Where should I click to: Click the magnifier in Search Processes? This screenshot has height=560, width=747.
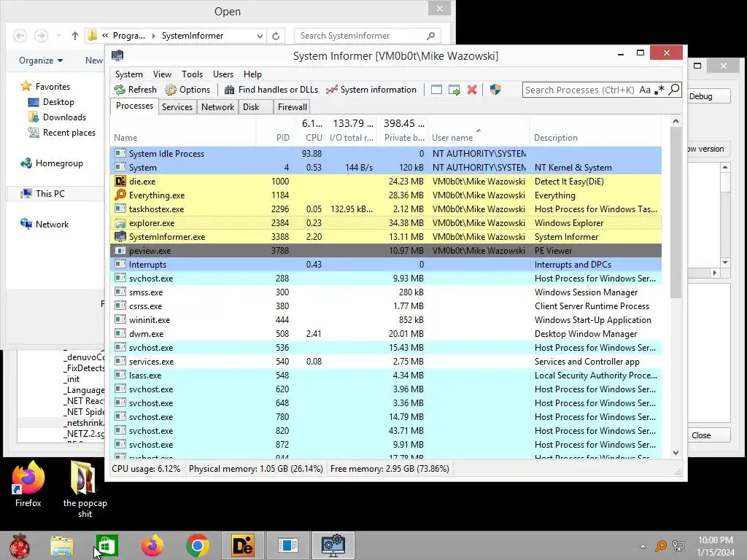pyautogui.click(x=673, y=90)
